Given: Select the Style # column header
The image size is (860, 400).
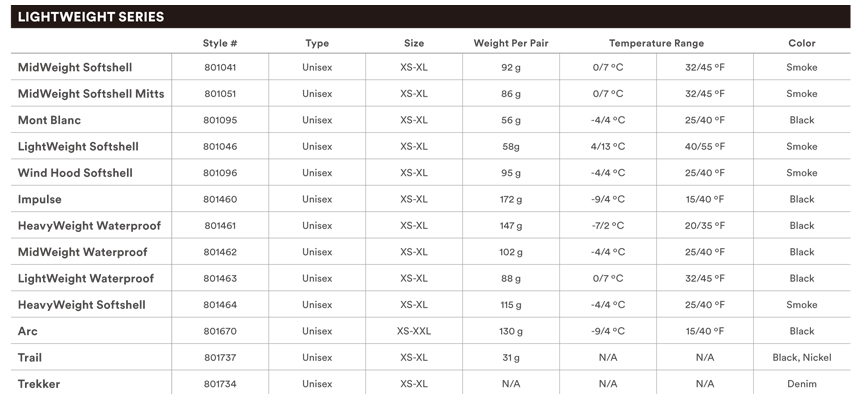Looking at the screenshot, I should click(220, 43).
